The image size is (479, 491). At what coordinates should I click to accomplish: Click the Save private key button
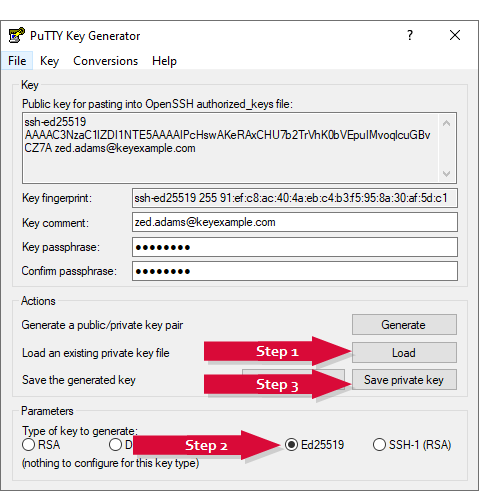[x=404, y=380]
